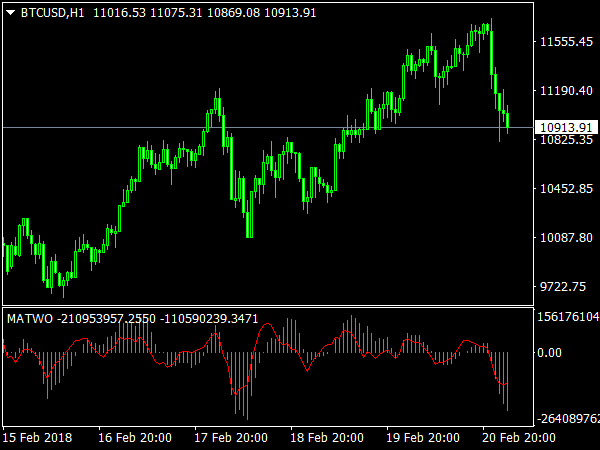Image resolution: width=600 pixels, height=450 pixels.
Task: Click the 11190.40 price axis label
Action: click(x=566, y=91)
